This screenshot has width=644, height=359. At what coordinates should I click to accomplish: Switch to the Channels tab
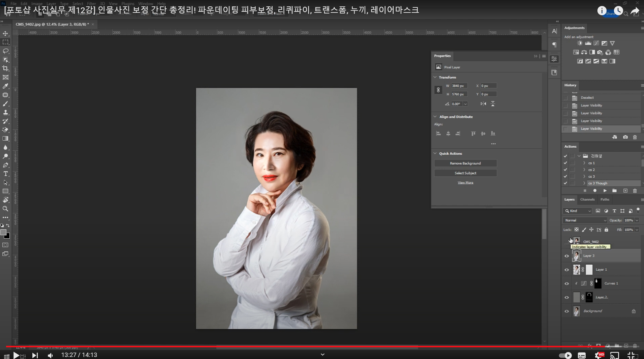[587, 200]
